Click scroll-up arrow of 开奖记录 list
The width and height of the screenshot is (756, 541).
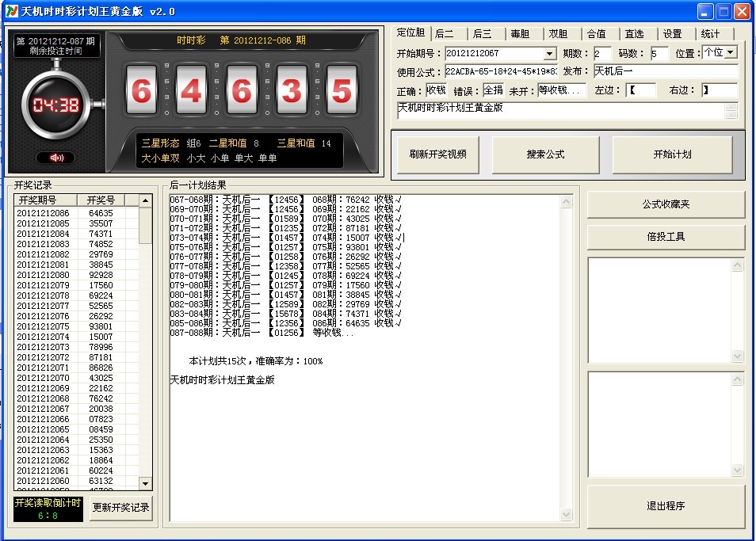coord(145,200)
